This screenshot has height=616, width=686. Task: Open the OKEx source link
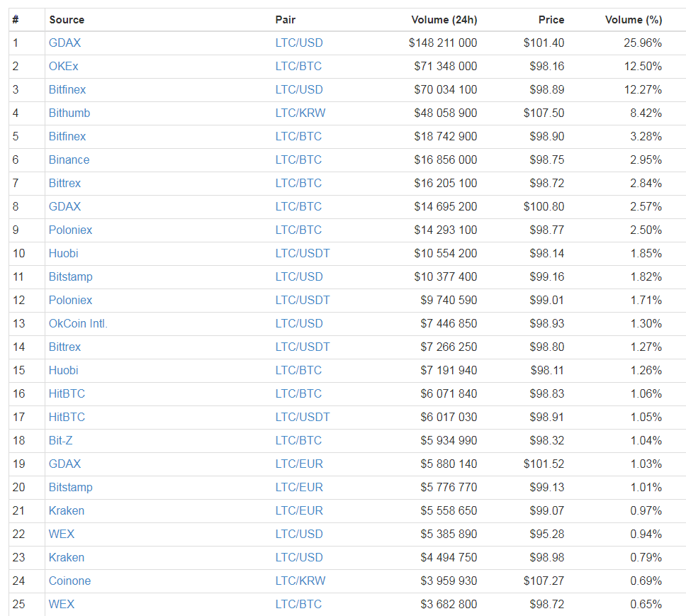(x=64, y=66)
